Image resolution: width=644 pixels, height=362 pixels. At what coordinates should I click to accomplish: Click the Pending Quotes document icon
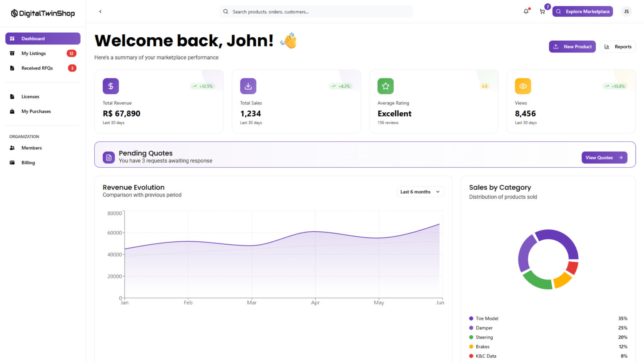click(x=109, y=158)
